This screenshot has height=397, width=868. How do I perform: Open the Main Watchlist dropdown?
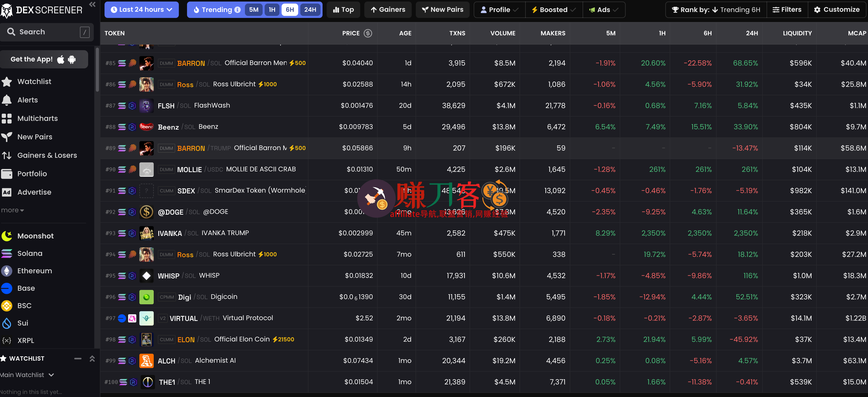[x=27, y=375]
